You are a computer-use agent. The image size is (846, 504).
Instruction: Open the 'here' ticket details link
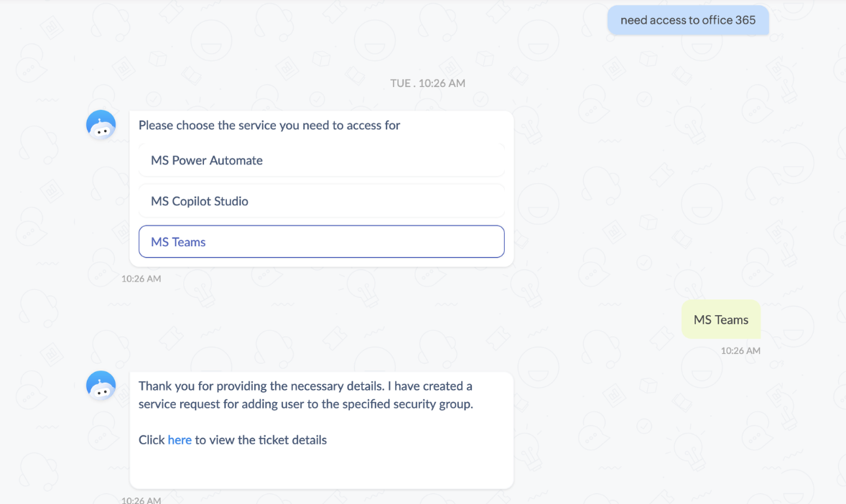pos(180,440)
